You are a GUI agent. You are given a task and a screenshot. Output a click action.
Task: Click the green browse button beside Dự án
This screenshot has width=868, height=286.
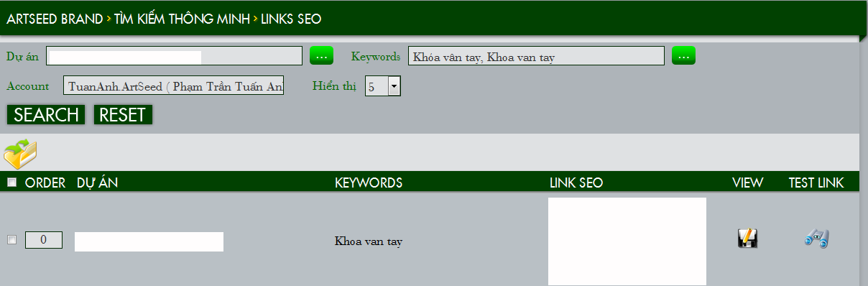pos(321,55)
